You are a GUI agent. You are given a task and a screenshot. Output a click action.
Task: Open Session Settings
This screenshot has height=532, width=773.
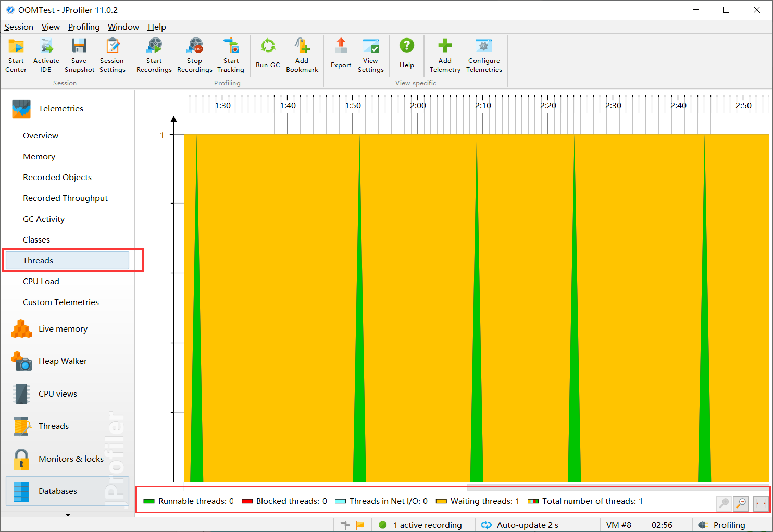click(113, 55)
